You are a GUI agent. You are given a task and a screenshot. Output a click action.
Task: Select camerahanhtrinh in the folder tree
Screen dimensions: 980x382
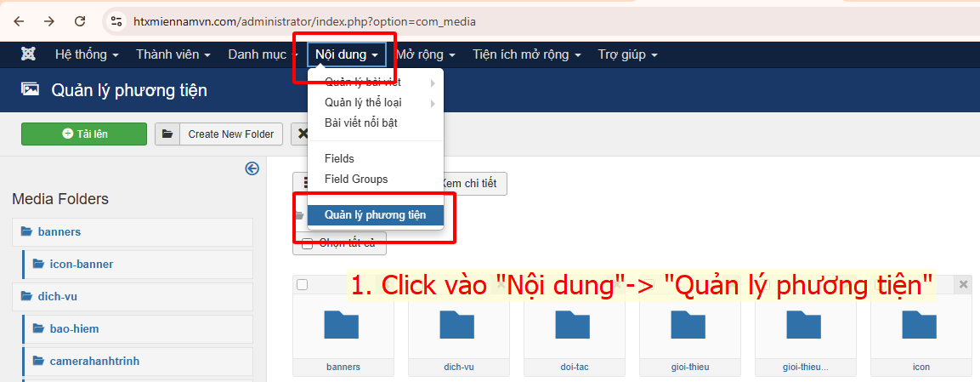(x=138, y=362)
